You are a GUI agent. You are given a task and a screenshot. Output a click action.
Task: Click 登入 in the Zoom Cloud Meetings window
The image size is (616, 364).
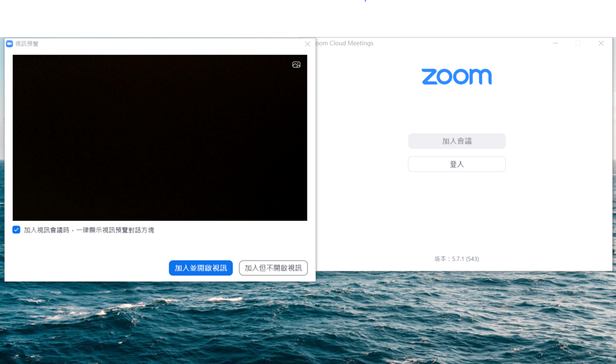[457, 164]
